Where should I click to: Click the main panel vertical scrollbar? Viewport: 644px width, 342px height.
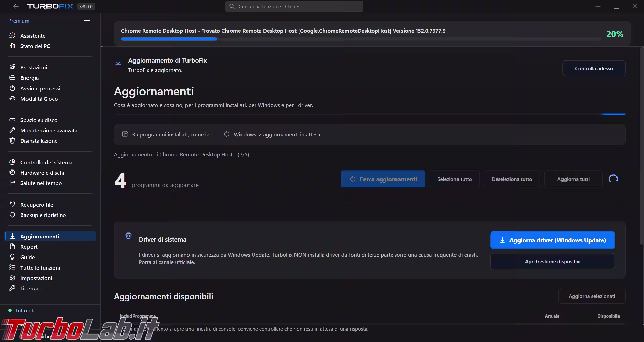pyautogui.click(x=642, y=146)
